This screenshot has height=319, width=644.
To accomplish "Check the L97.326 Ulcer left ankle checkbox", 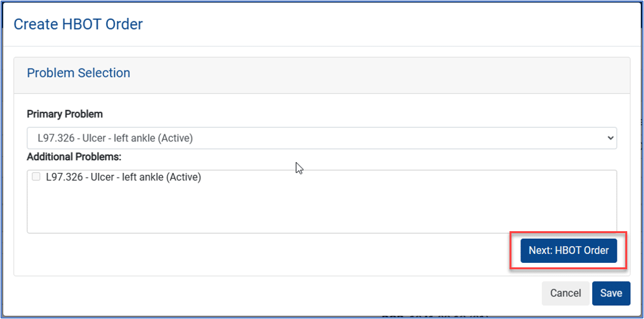I will click(36, 177).
